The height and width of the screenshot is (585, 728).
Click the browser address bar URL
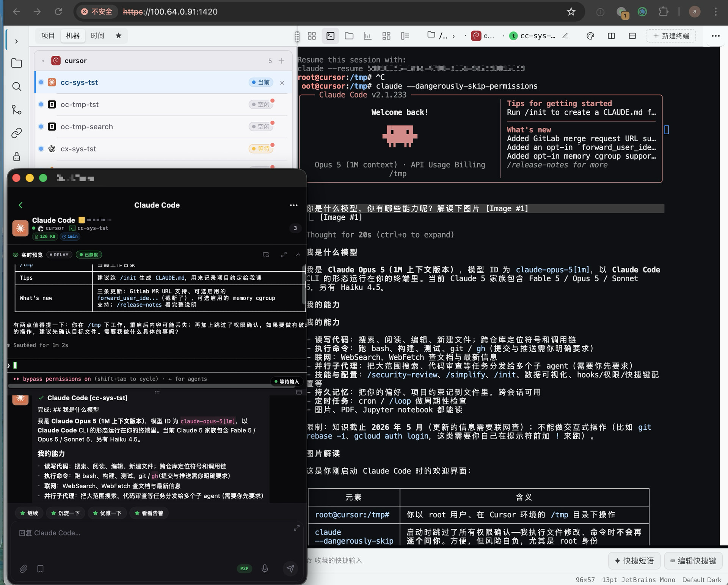pos(170,12)
